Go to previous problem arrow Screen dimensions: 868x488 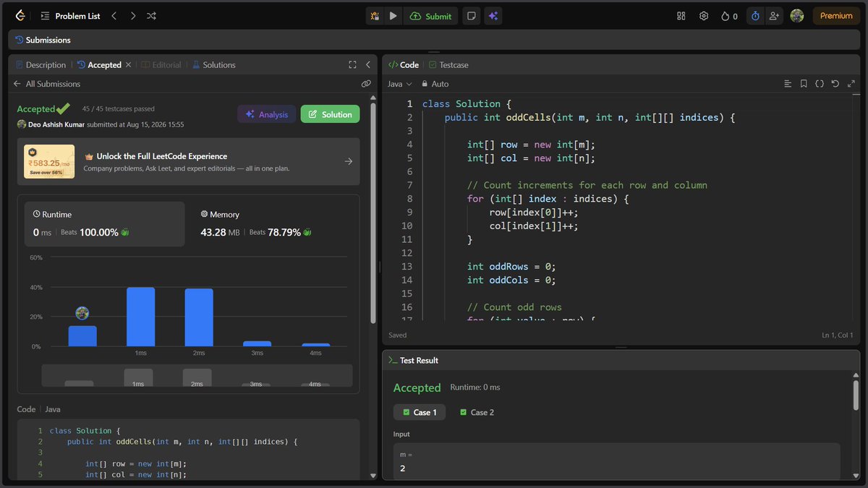coord(114,16)
